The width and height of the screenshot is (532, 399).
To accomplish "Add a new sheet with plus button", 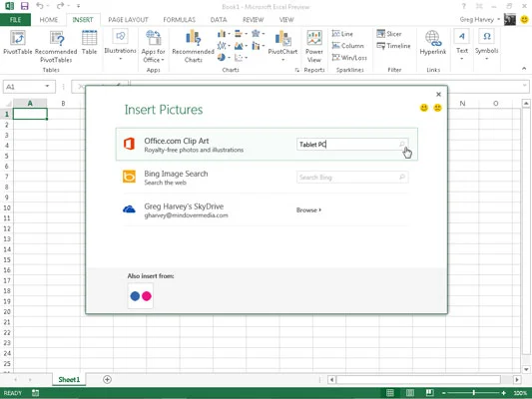I will [107, 379].
